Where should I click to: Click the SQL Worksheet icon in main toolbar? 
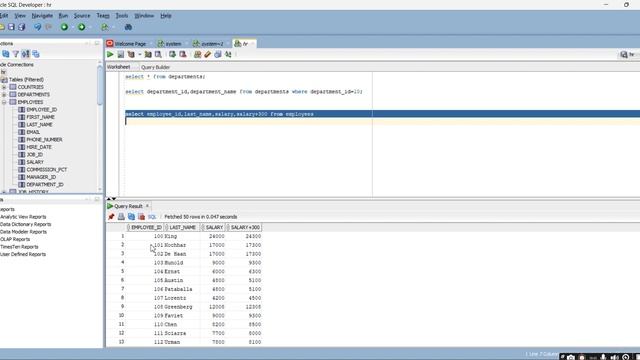(x=105, y=27)
